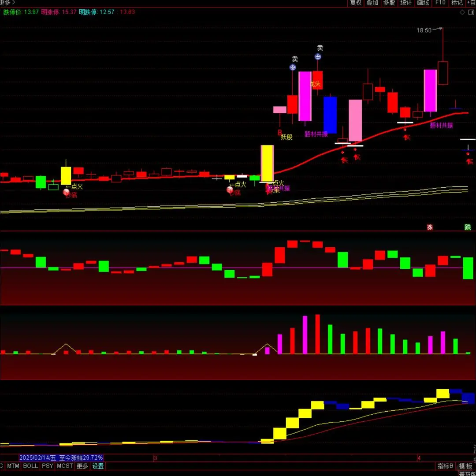Open the 多股 multi-stock view

pyautogui.click(x=389, y=3)
